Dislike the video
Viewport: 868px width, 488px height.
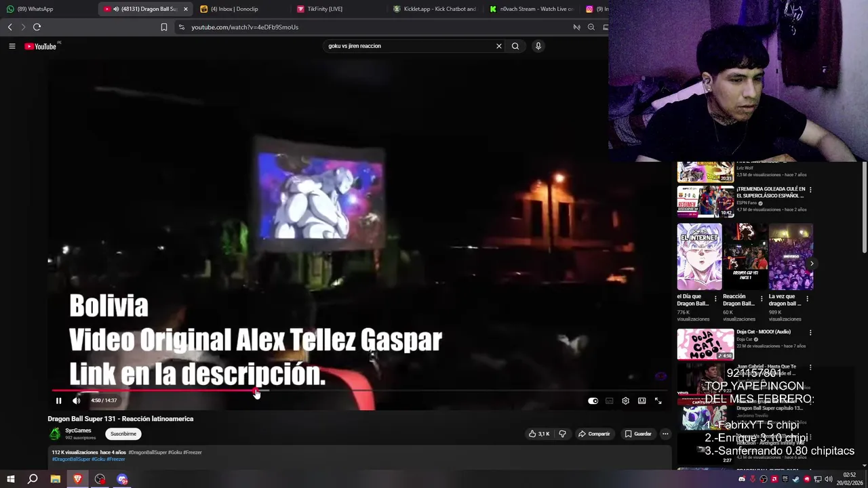pyautogui.click(x=562, y=434)
